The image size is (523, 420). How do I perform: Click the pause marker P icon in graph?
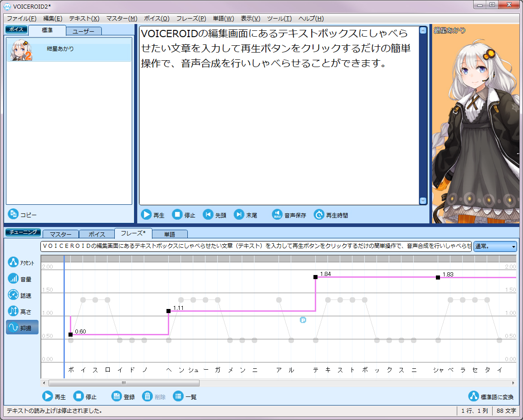(303, 320)
